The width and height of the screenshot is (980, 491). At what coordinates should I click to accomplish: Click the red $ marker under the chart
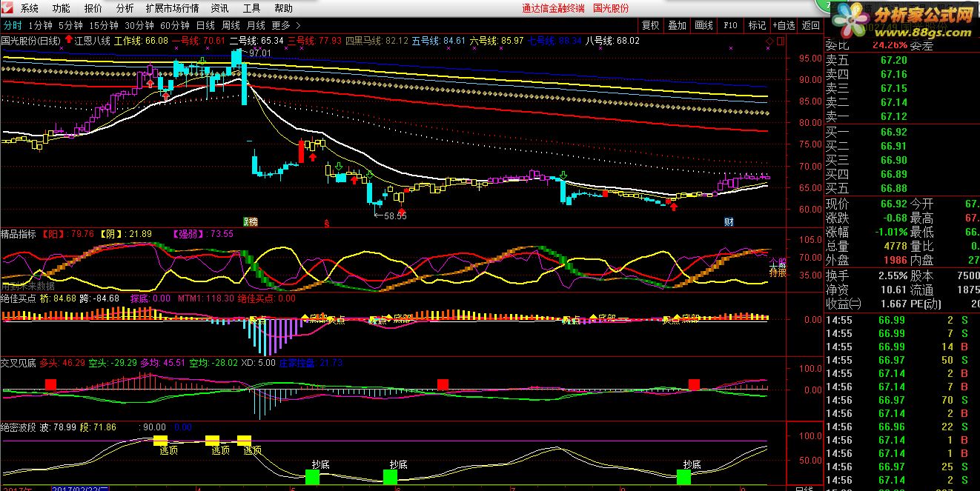pyautogui.click(x=327, y=222)
